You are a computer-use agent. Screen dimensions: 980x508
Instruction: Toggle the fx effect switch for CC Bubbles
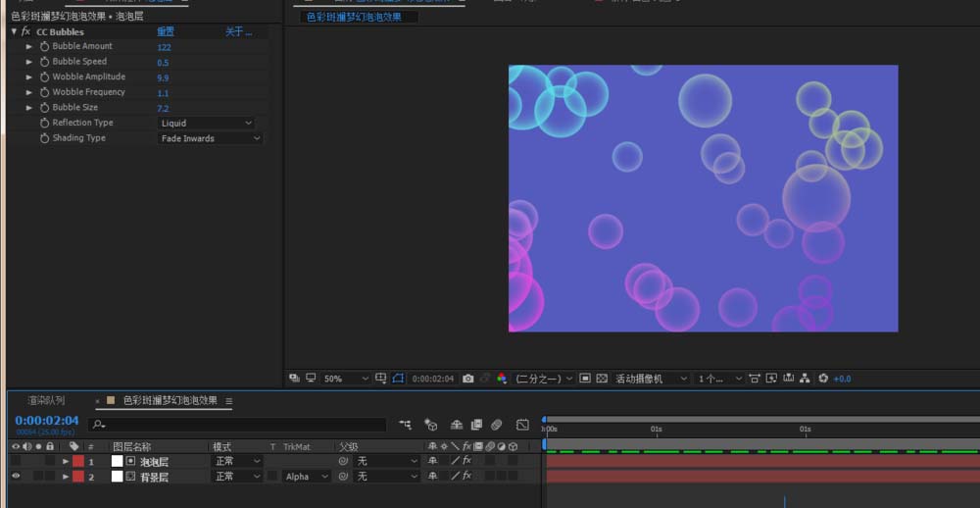(x=25, y=32)
